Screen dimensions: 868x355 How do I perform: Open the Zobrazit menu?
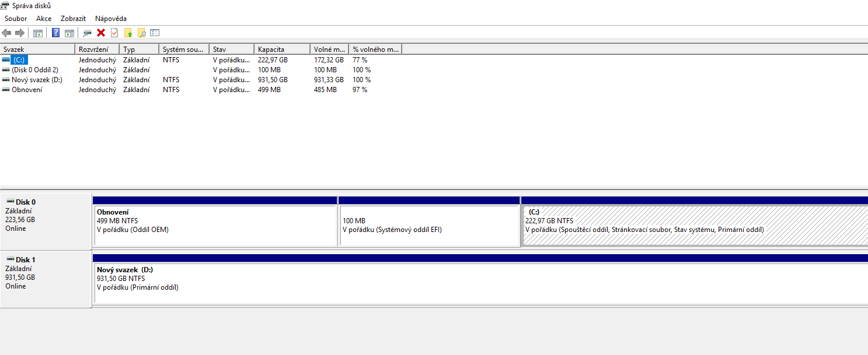tap(73, 19)
